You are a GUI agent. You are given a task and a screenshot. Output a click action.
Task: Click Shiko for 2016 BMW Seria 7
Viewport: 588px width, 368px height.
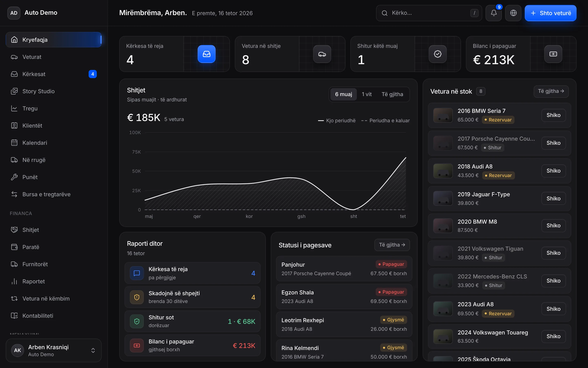(553, 115)
